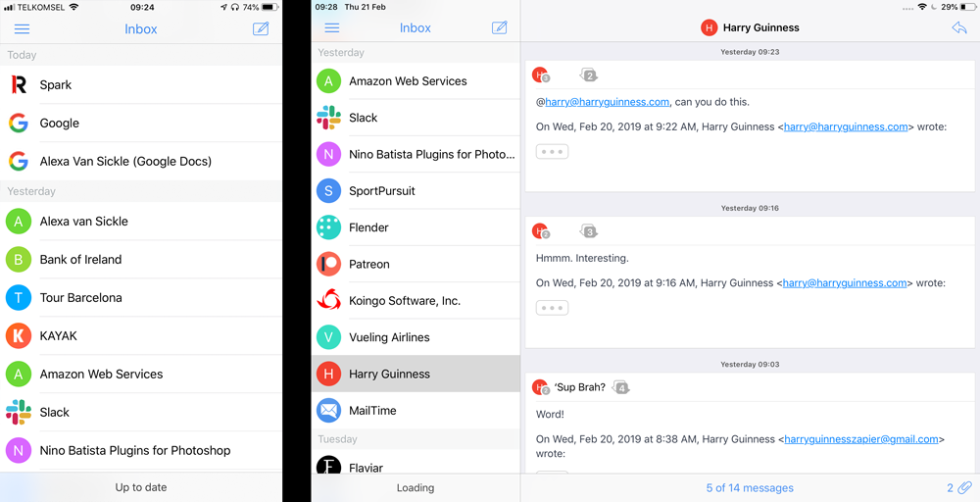Open the attachments paperclip icon
Image resolution: width=980 pixels, height=502 pixels.
[964, 487]
